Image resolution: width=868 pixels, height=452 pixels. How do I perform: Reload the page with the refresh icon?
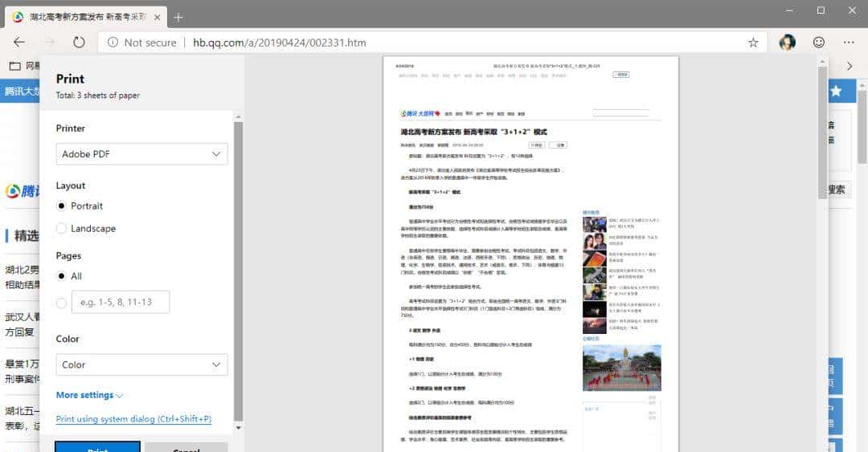click(x=79, y=42)
